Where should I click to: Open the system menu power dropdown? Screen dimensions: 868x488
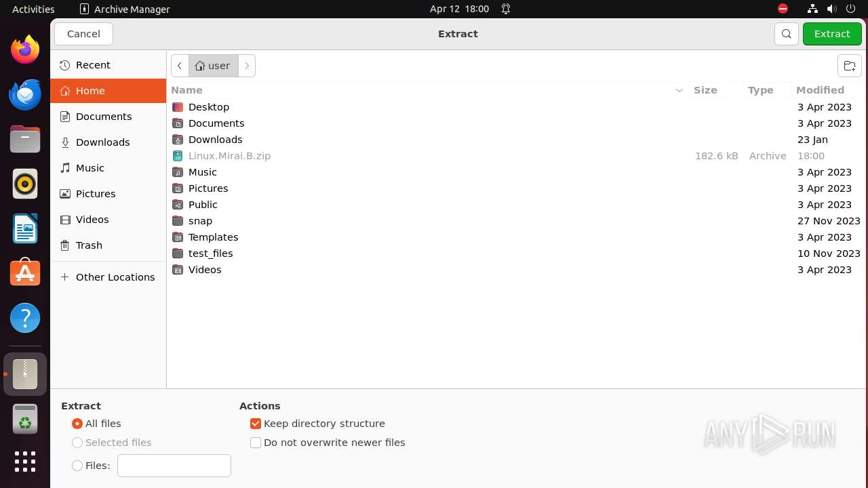tap(850, 9)
